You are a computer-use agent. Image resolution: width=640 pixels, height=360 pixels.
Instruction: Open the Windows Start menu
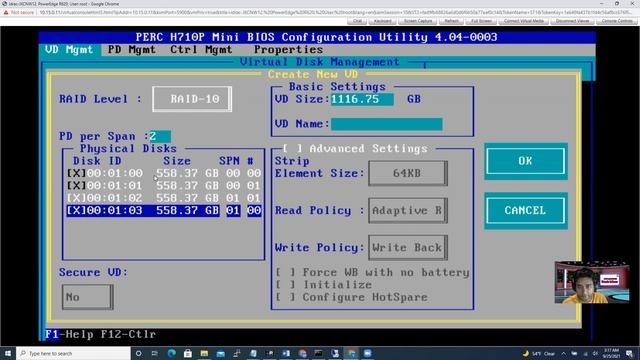[x=8, y=353]
